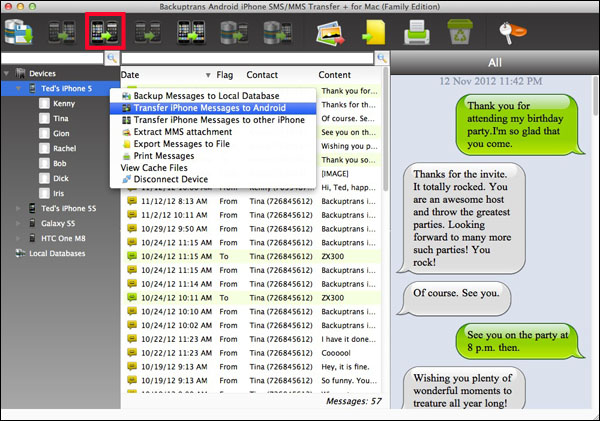The height and width of the screenshot is (421, 600).
Task: Click the Flag column header
Action: 225,75
